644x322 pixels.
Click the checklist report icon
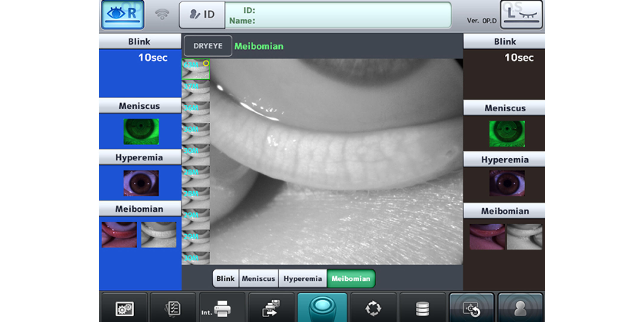(173, 308)
